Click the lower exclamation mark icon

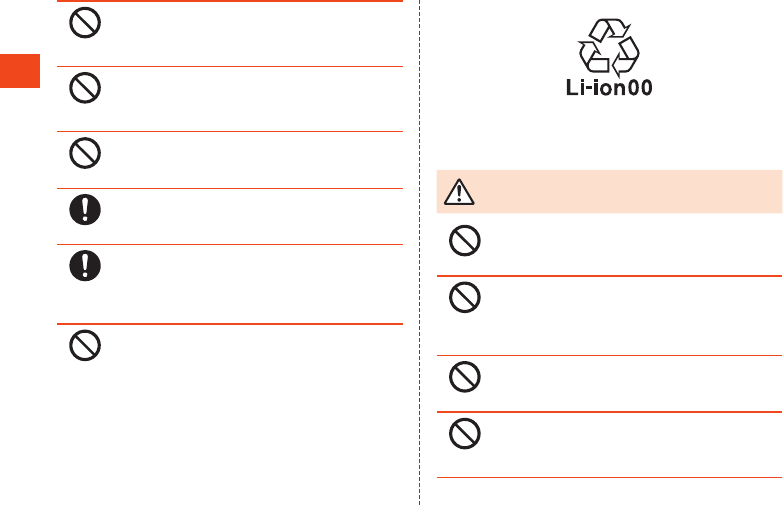(85, 265)
